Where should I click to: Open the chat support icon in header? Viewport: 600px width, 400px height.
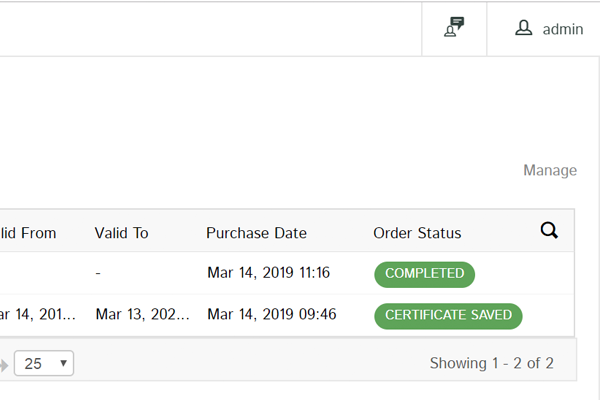pyautogui.click(x=454, y=28)
